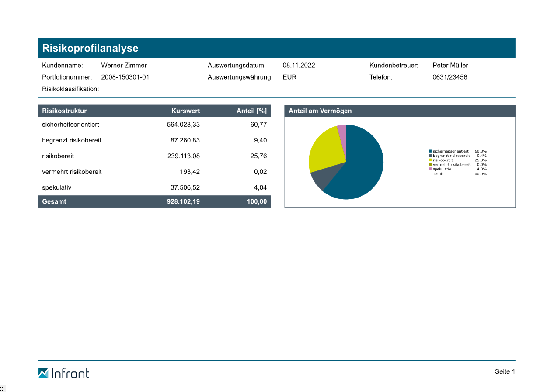Click the Infront logo icon in footer

[43, 373]
